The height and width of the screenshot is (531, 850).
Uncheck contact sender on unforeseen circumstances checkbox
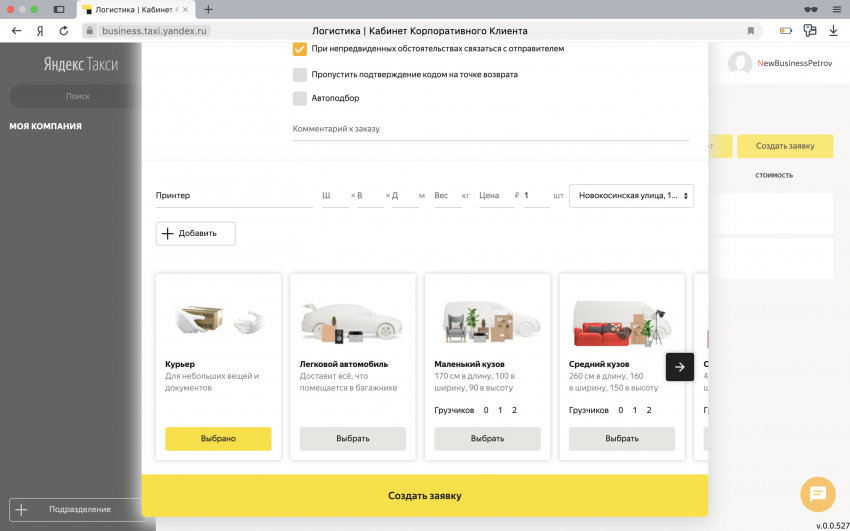tap(300, 48)
